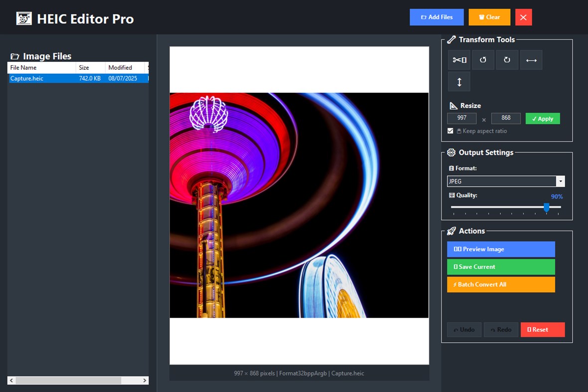Image resolution: width=588 pixels, height=392 pixels.
Task: Edit the width input field
Action: [x=461, y=118]
